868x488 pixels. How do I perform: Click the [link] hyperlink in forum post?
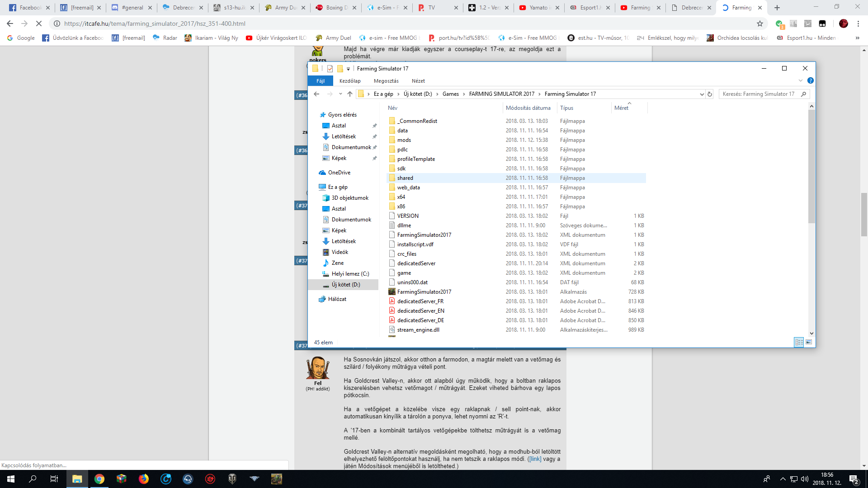(x=535, y=459)
